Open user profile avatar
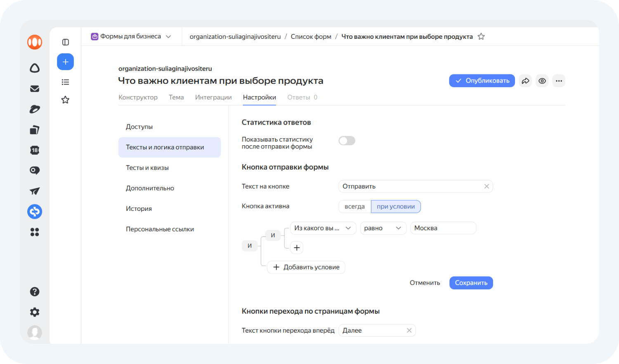This screenshot has width=619, height=364. coord(35,332)
